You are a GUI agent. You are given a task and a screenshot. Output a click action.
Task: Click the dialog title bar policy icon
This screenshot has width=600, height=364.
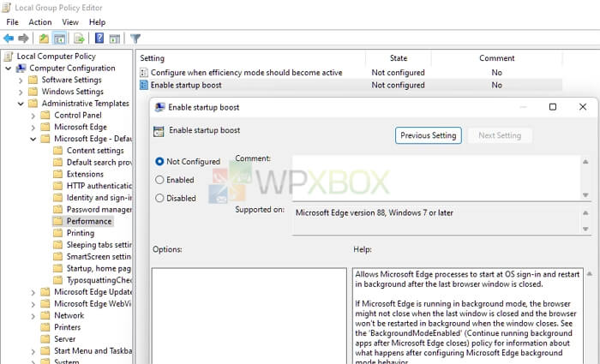(159, 107)
